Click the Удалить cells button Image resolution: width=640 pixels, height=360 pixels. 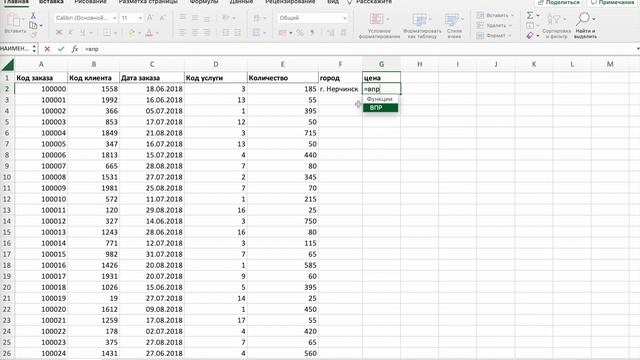(494, 25)
